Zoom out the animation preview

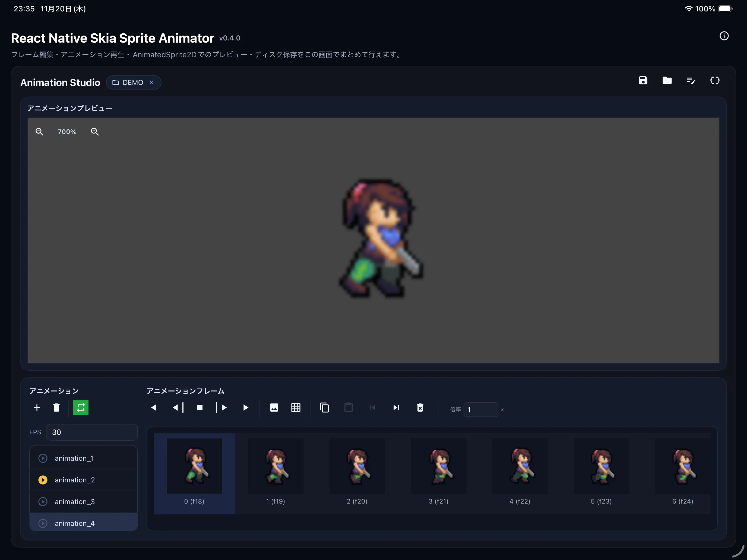[40, 132]
